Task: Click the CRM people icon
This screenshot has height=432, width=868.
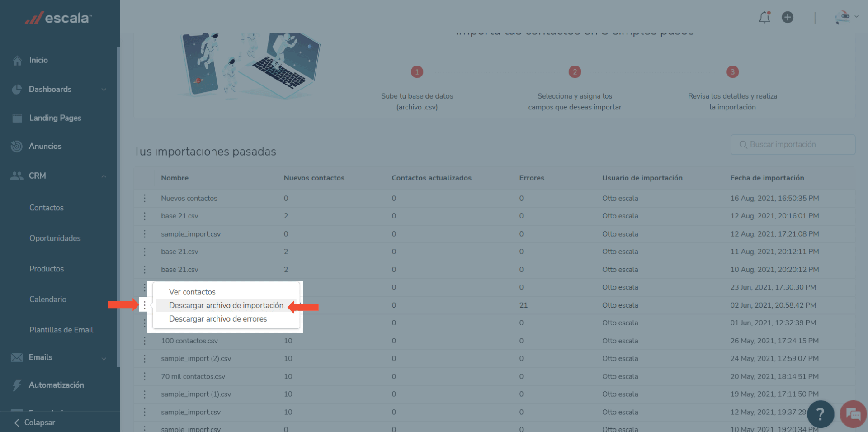Action: coord(17,176)
